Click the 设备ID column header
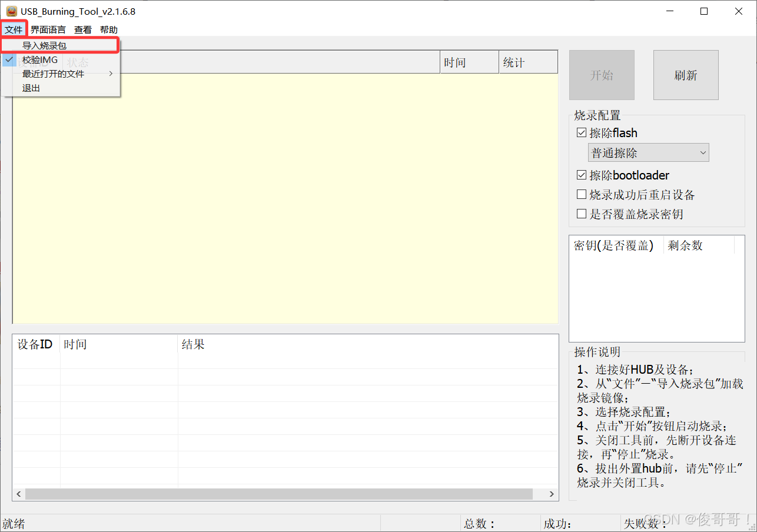 [36, 344]
